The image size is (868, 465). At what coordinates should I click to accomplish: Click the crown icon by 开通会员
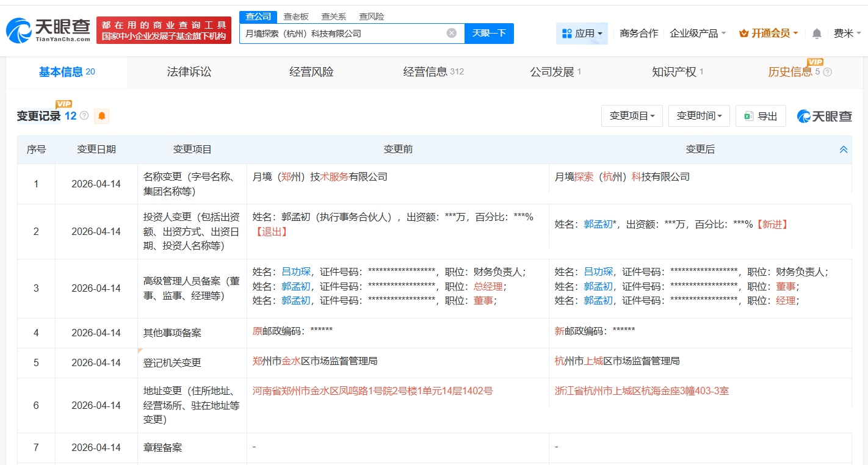pyautogui.click(x=743, y=34)
